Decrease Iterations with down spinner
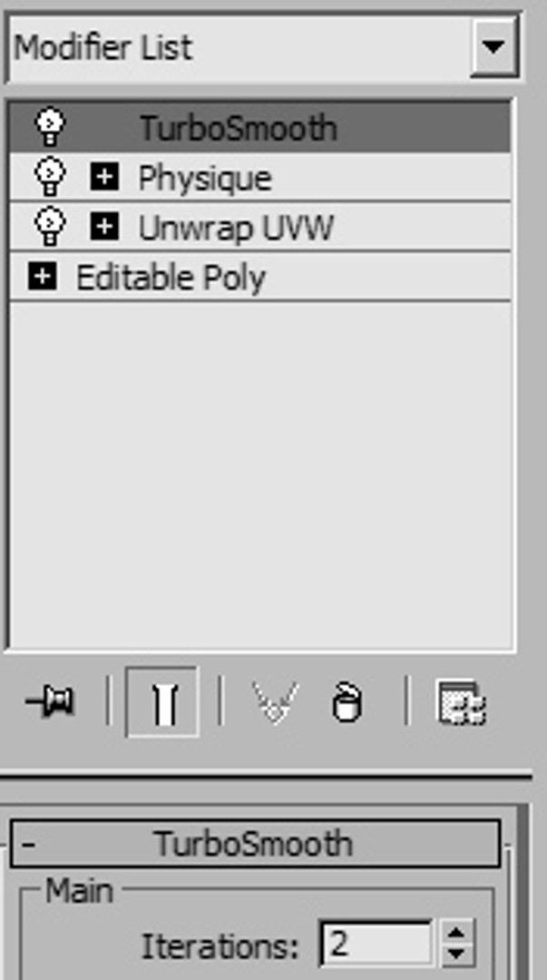 pos(457,955)
